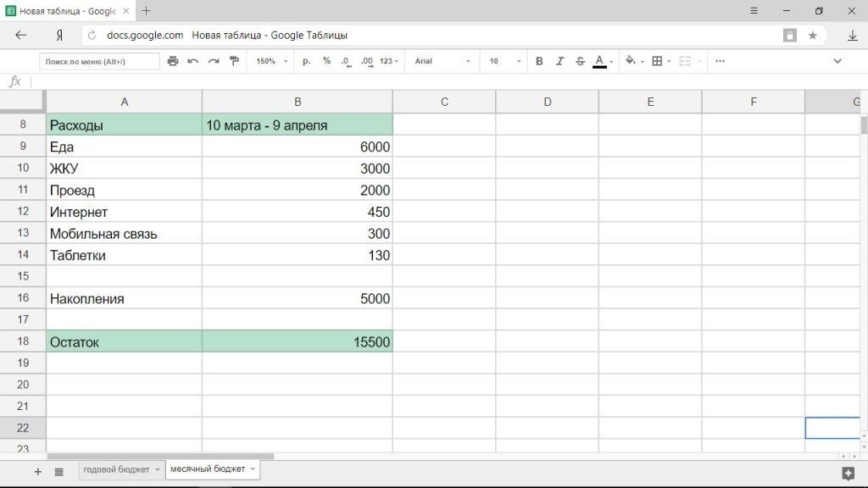
Task: Decrease decimal places
Action: (x=346, y=61)
